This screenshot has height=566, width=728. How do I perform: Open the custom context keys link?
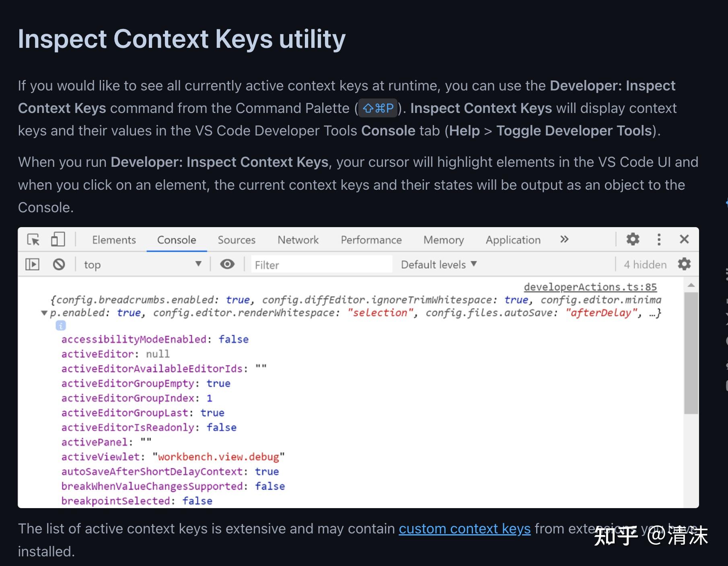[464, 529]
